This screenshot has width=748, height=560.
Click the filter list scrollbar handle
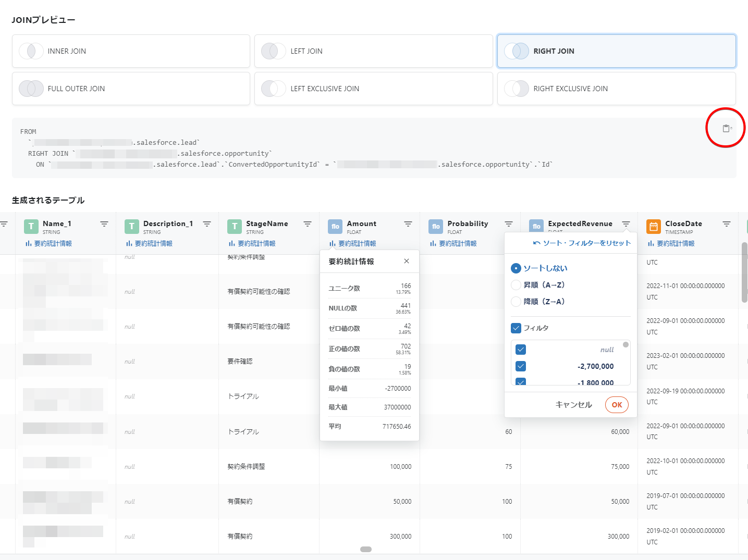[x=626, y=345]
